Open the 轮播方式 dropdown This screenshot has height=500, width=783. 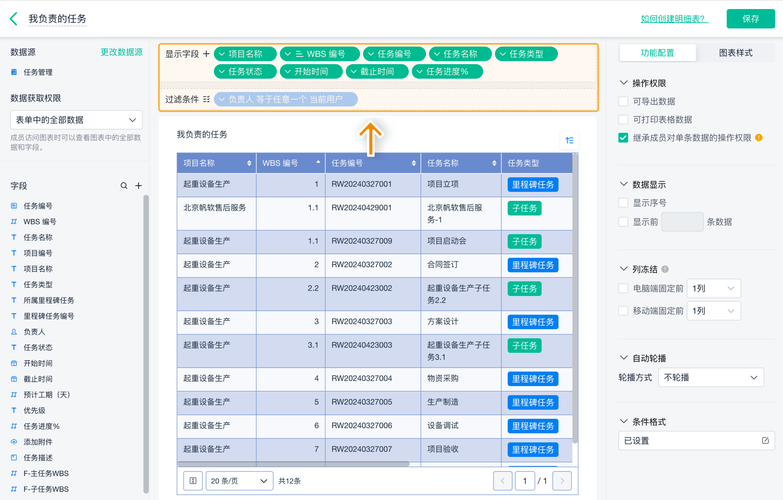coord(711,378)
